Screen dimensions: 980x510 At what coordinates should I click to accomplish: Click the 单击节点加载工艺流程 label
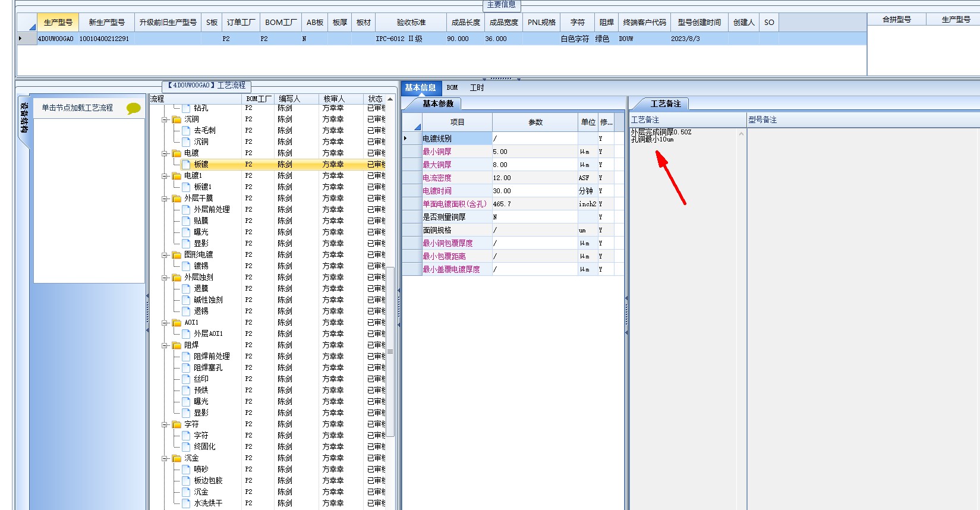[77, 108]
